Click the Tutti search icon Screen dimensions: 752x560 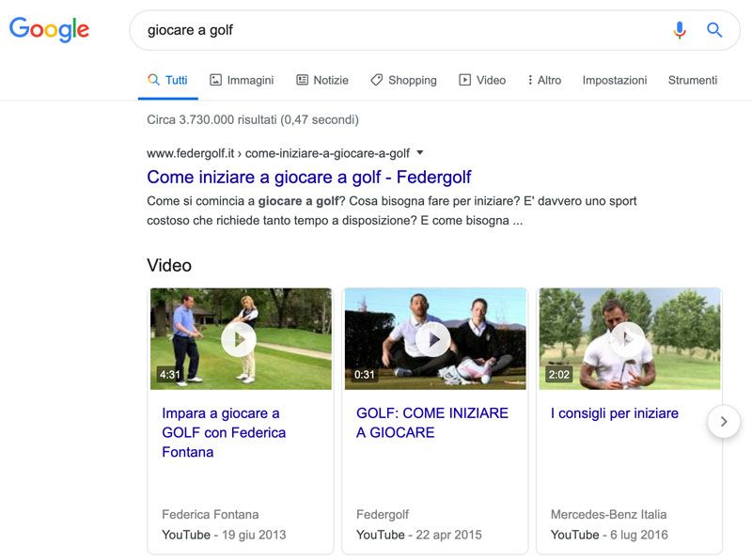click(153, 80)
